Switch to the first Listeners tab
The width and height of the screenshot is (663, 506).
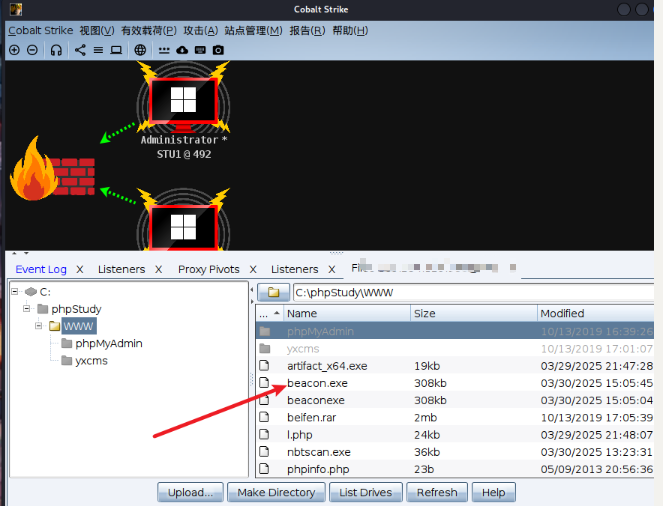pos(121,269)
